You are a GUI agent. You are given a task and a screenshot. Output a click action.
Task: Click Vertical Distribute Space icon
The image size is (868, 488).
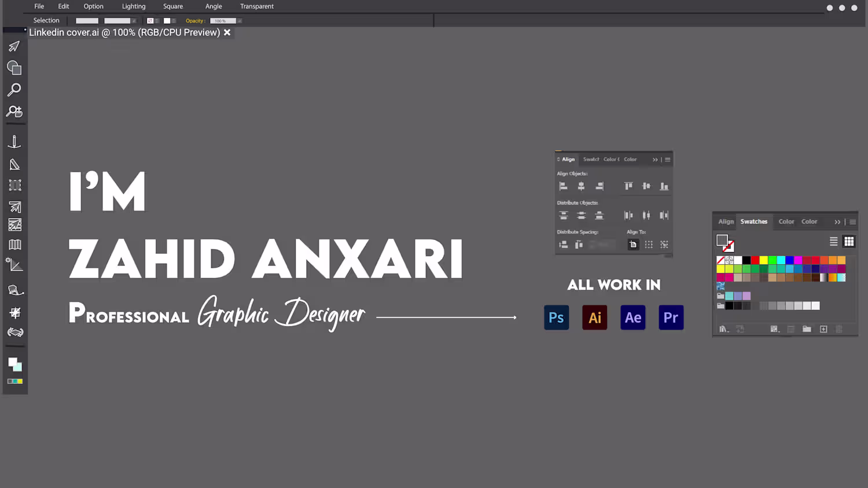point(563,245)
